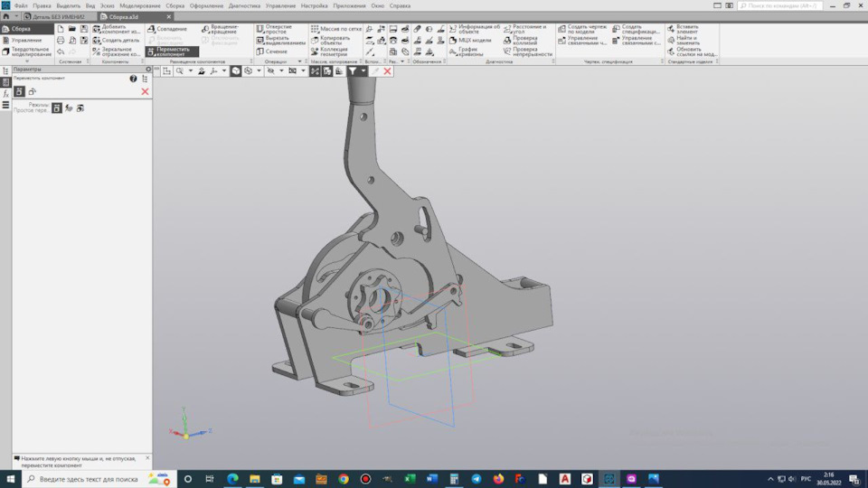Click Копировать объекты
The width and height of the screenshot is (868, 488).
pyautogui.click(x=331, y=41)
